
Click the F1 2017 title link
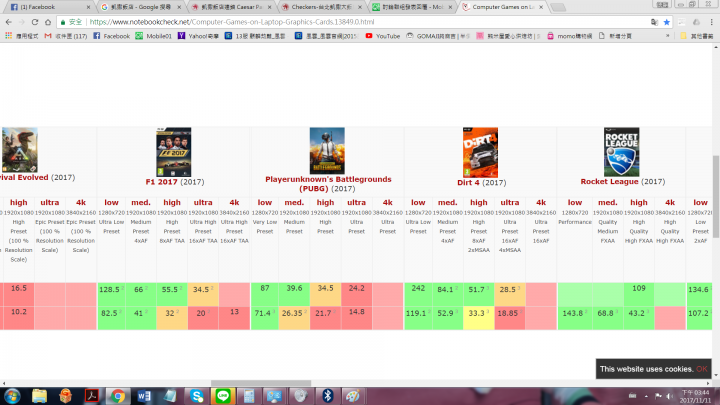point(161,182)
